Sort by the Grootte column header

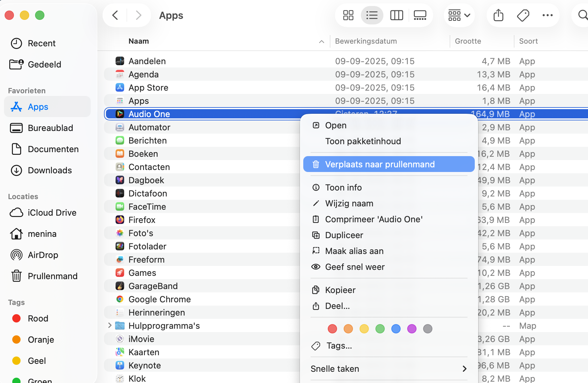(x=468, y=41)
